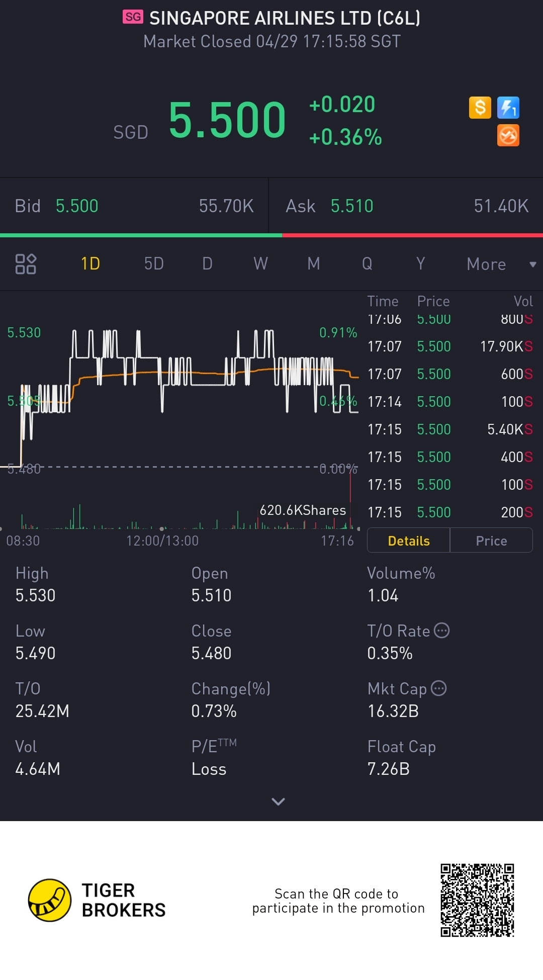Switch to the yearly Y chart tab
Image resolution: width=543 pixels, height=980 pixels.
click(x=420, y=263)
